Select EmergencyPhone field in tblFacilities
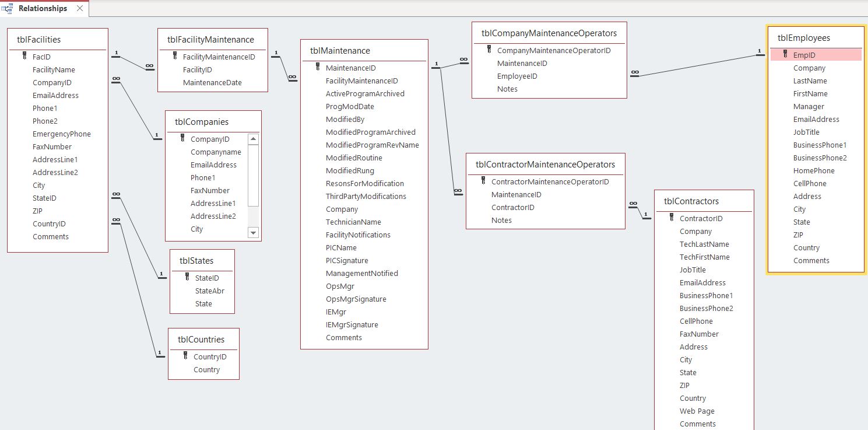Screen dimensions: 868x430 (x=62, y=134)
